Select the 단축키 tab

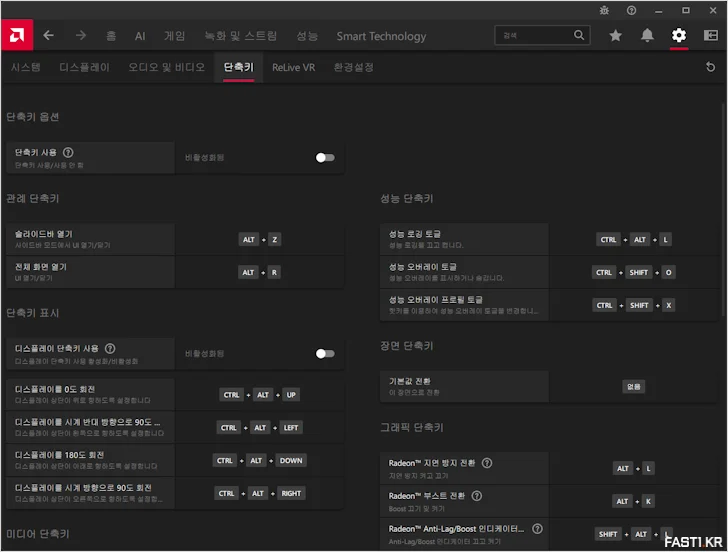tap(239, 67)
